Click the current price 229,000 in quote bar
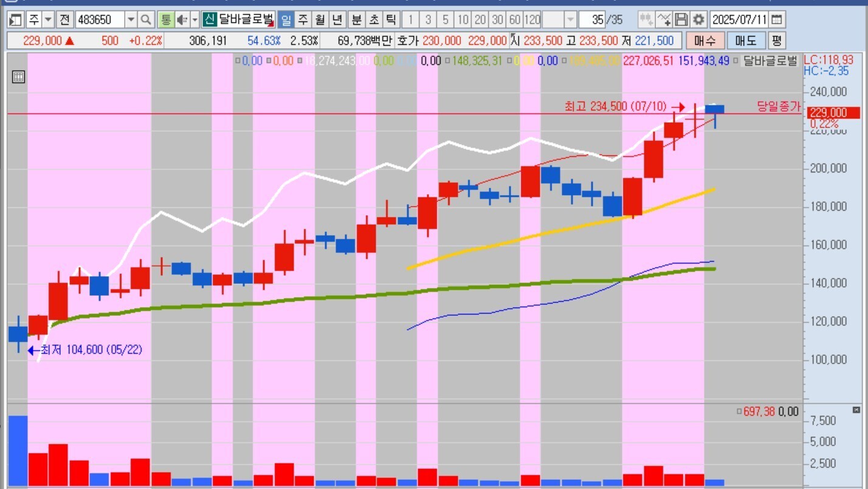Screen dimensions: 868x489 point(43,41)
